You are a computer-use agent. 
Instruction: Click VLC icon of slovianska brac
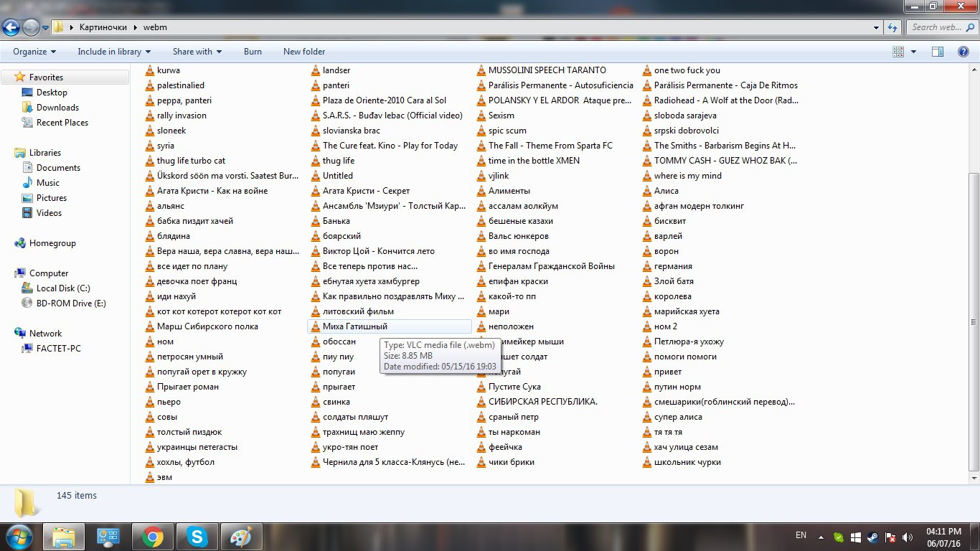point(315,131)
